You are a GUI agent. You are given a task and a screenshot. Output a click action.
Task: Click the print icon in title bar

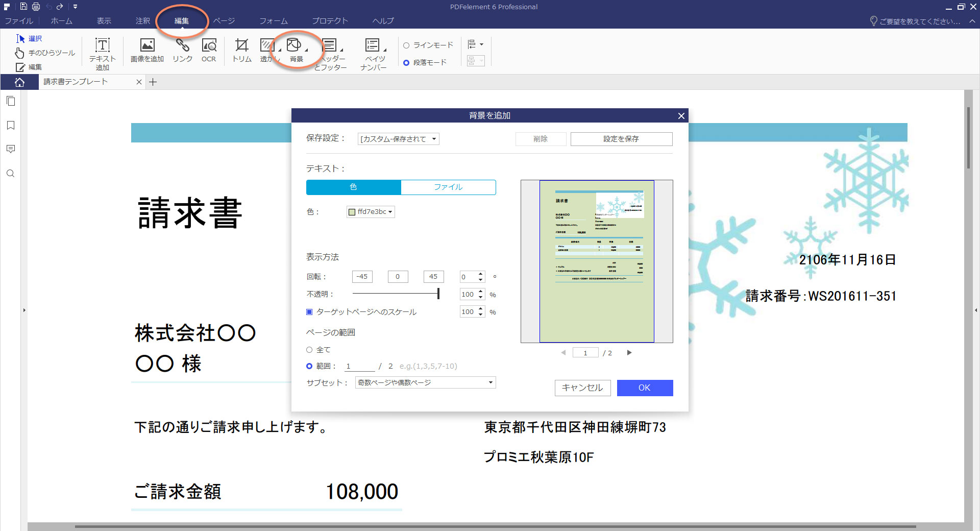point(36,7)
